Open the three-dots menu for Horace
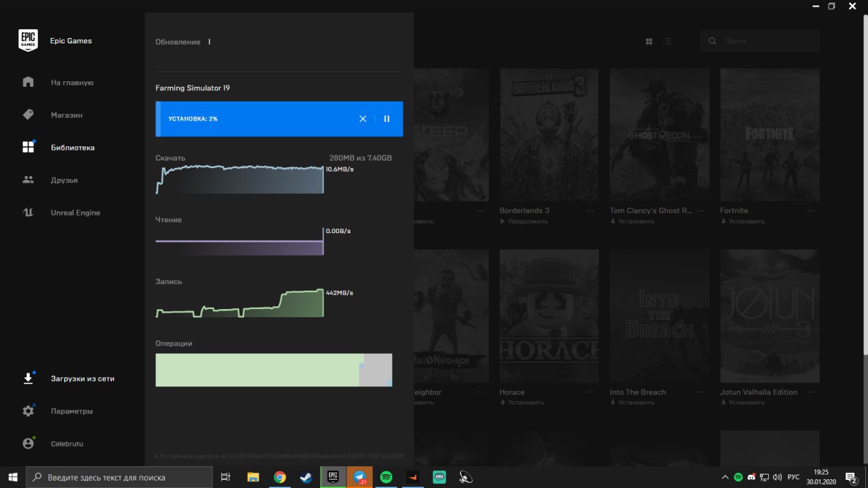The image size is (868, 488). (x=591, y=392)
